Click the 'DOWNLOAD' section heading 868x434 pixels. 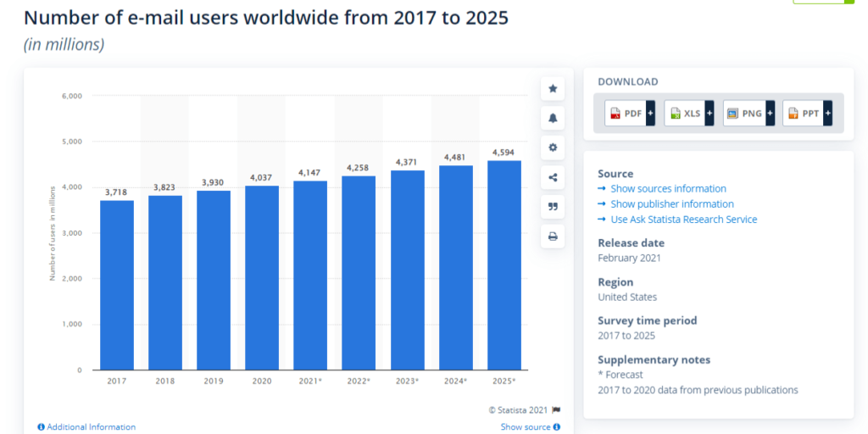(x=628, y=82)
